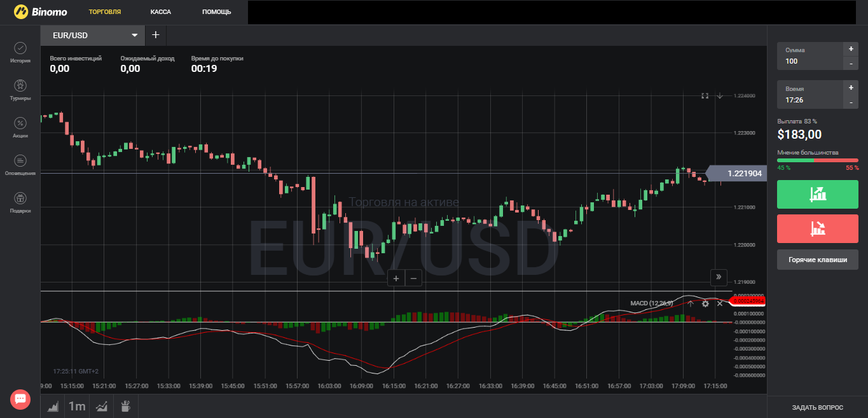
Task: Open Акции in left sidebar
Action: (x=20, y=127)
